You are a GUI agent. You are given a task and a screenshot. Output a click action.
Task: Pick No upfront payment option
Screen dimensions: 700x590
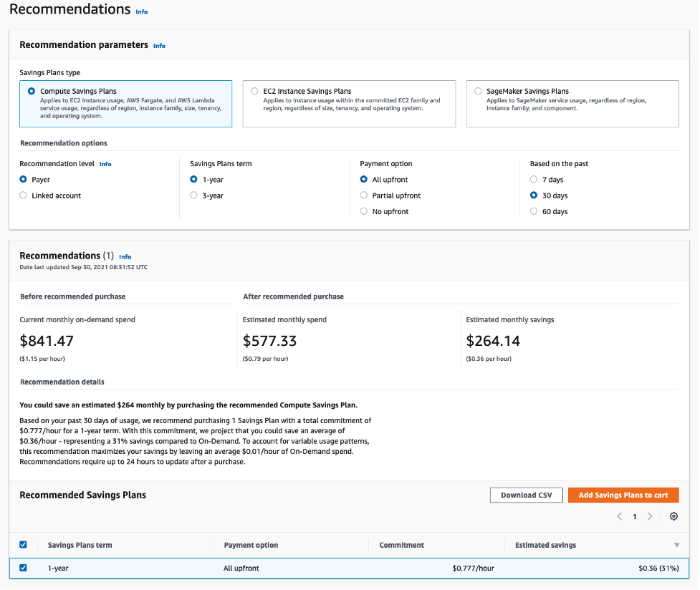coord(364,211)
